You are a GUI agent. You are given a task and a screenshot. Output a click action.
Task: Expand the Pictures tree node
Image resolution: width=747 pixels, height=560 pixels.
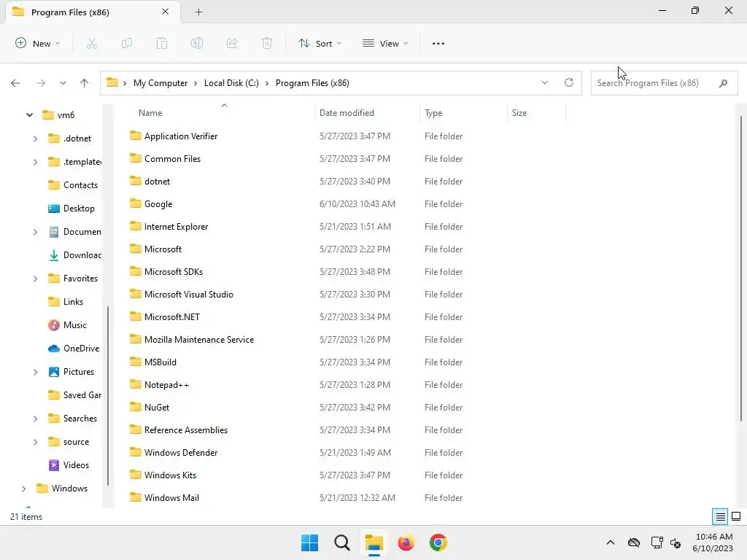(x=35, y=372)
